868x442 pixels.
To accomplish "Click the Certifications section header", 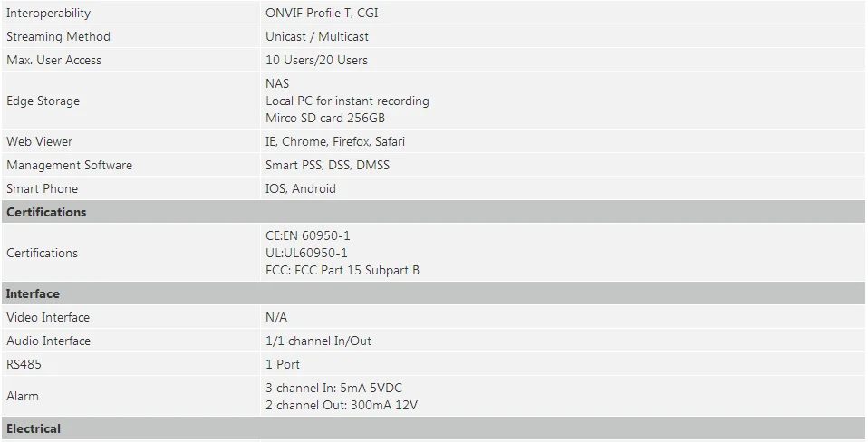I will click(x=433, y=212).
